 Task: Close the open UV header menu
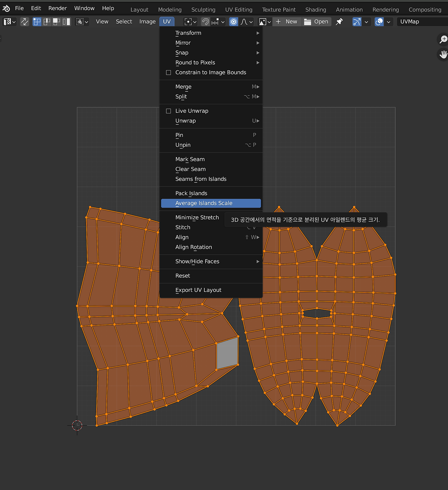167,22
